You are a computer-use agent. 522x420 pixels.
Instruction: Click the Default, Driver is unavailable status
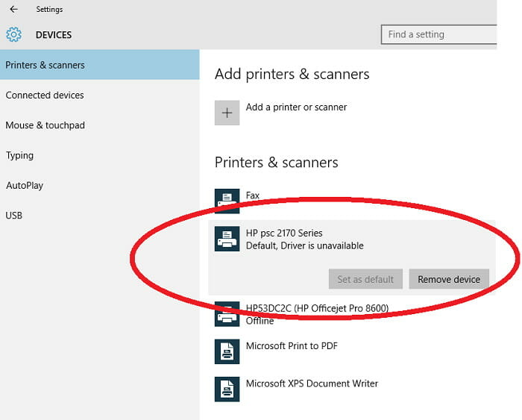click(x=304, y=245)
